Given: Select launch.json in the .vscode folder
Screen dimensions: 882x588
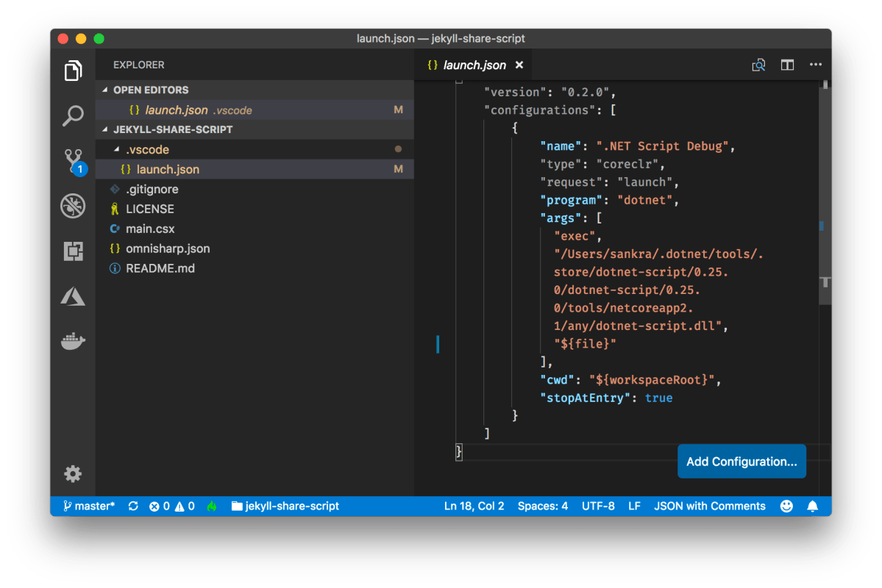Looking at the screenshot, I should [x=255, y=169].
